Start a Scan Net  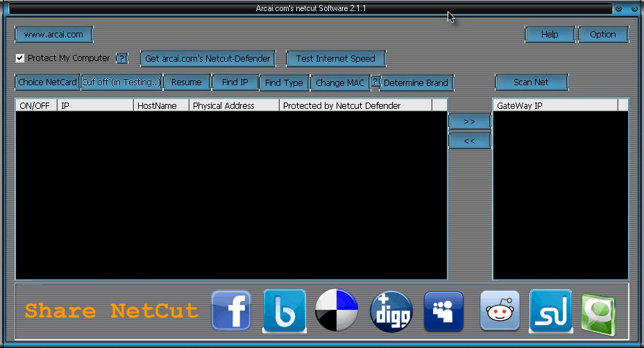[531, 82]
